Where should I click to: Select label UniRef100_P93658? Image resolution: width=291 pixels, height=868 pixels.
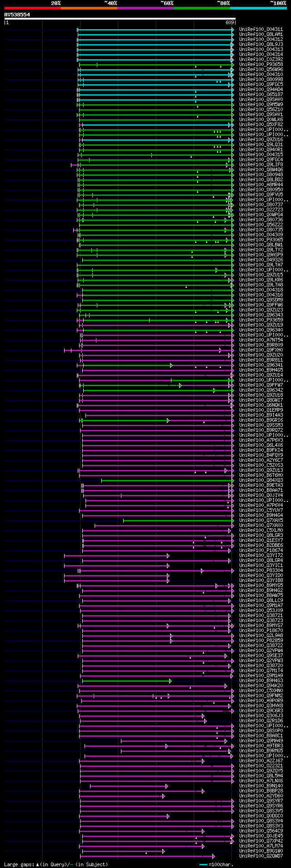point(261,65)
